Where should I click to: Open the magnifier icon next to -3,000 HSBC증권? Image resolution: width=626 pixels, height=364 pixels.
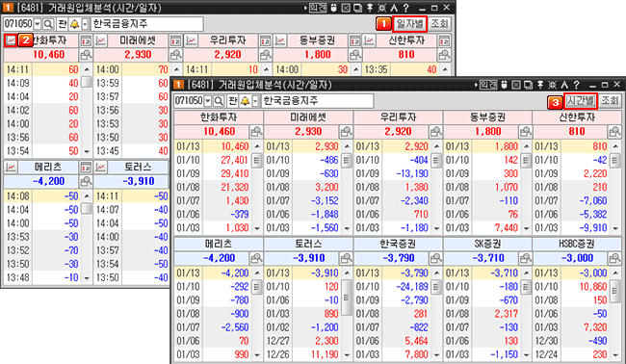(x=614, y=258)
